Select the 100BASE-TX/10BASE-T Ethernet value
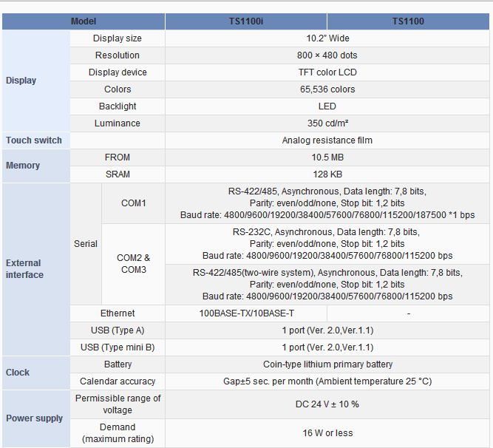Viewport: 493px width, 448px height. coord(245,313)
